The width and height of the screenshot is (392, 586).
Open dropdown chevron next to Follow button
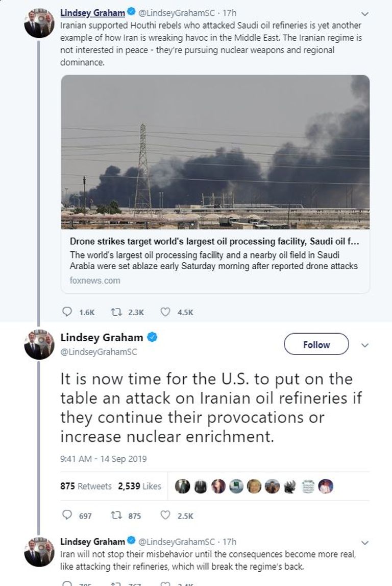point(364,345)
